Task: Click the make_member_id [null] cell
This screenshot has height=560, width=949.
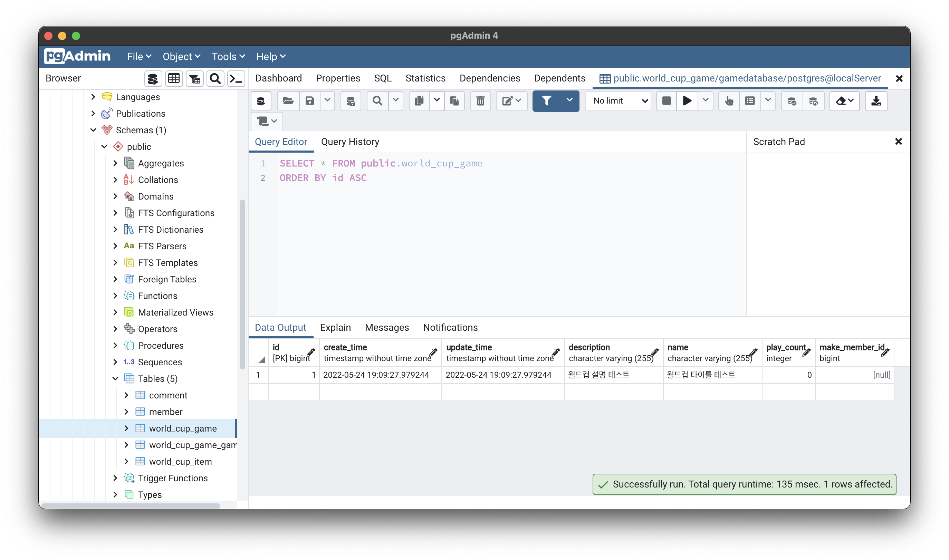Action: click(x=855, y=375)
